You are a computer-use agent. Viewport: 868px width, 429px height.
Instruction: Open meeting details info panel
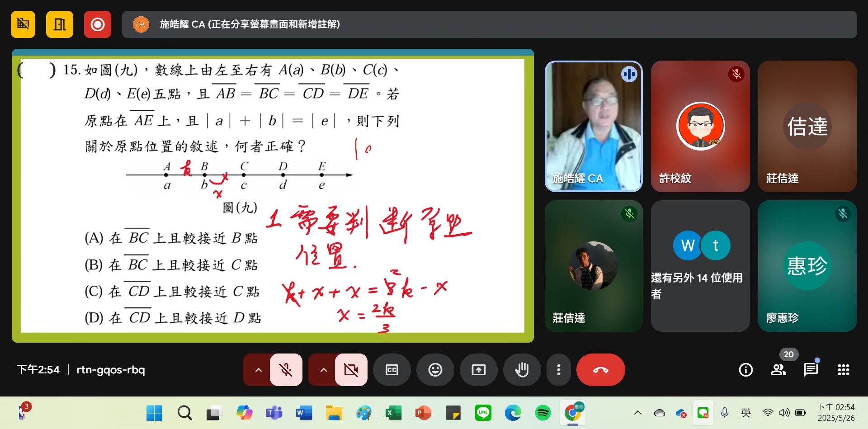pyautogui.click(x=745, y=370)
